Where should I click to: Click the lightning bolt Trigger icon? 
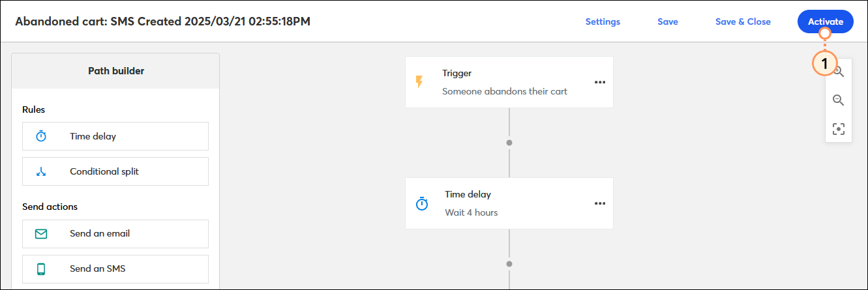point(419,82)
